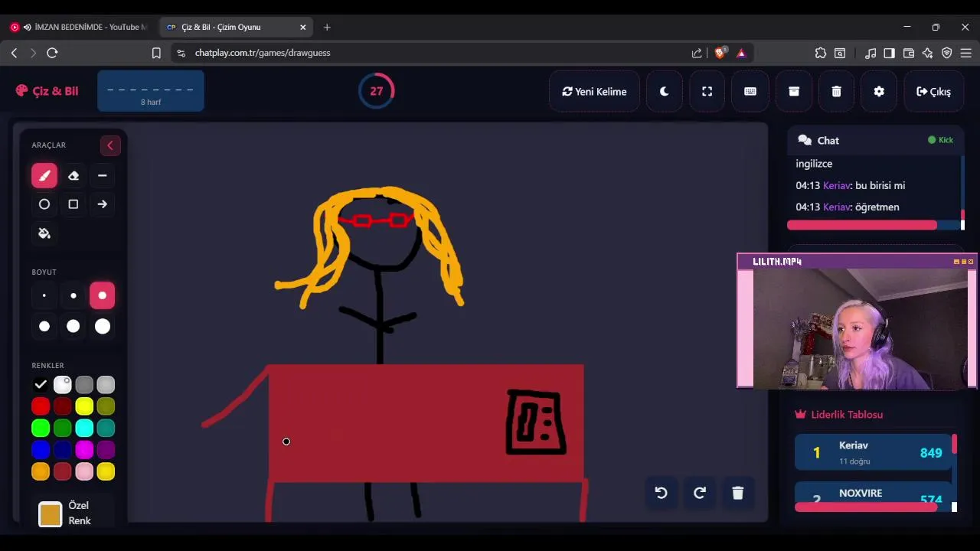Screen dimensions: 980x551
Task: Select the straight line tool
Action: (102, 175)
